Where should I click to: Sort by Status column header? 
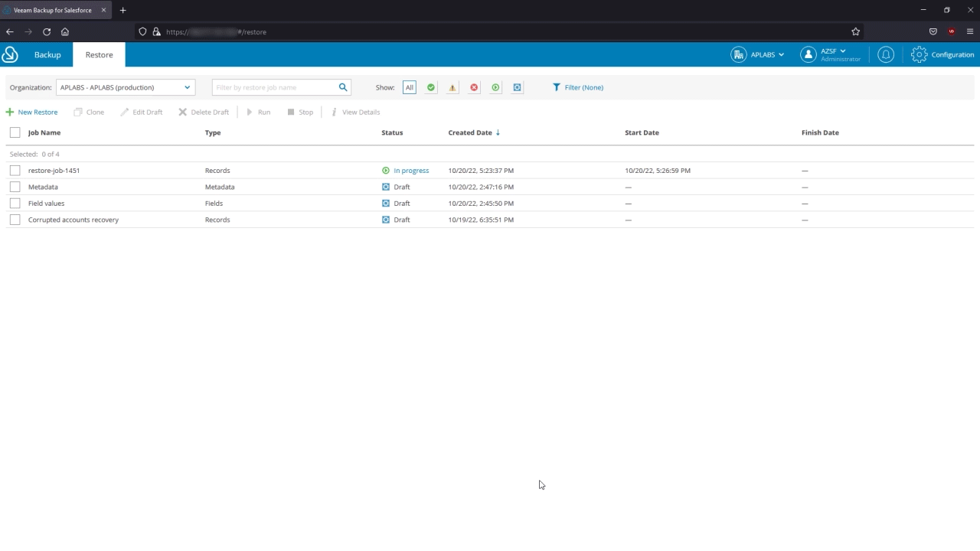pos(392,132)
